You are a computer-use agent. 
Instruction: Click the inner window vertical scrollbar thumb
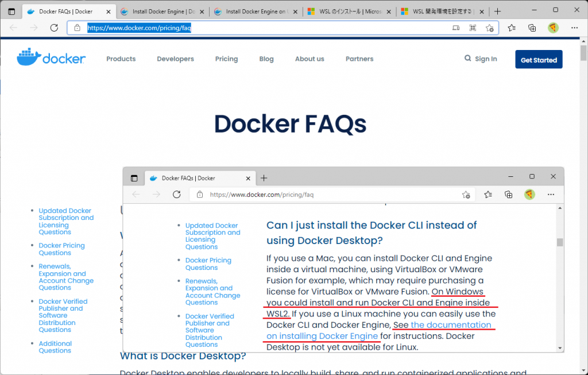pyautogui.click(x=560, y=242)
